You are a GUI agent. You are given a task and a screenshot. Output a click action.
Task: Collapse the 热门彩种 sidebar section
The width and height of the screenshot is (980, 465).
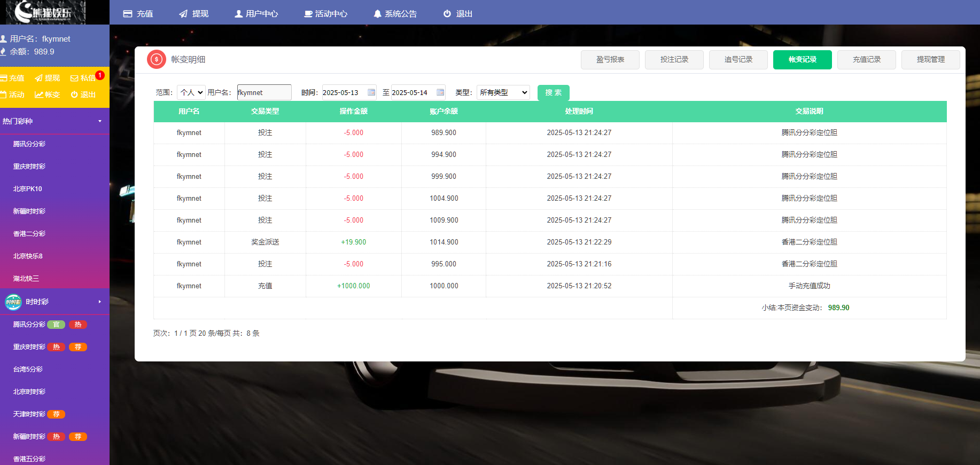coord(99,121)
